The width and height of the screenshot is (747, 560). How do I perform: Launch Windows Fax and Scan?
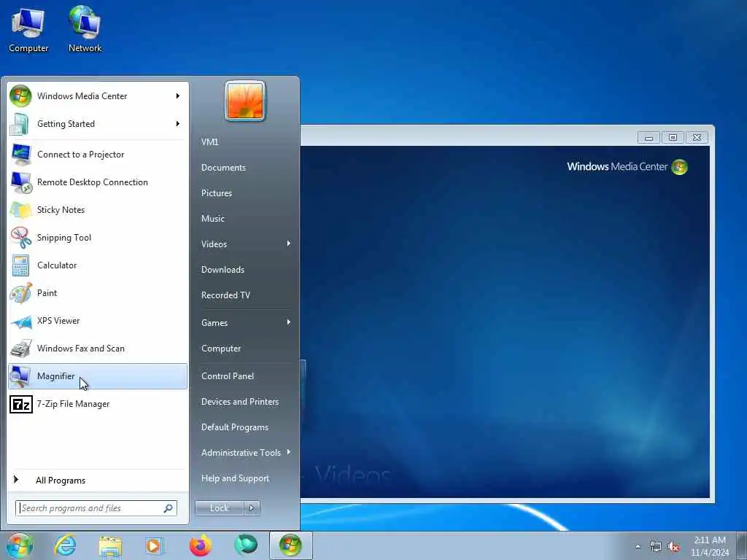(x=98, y=348)
